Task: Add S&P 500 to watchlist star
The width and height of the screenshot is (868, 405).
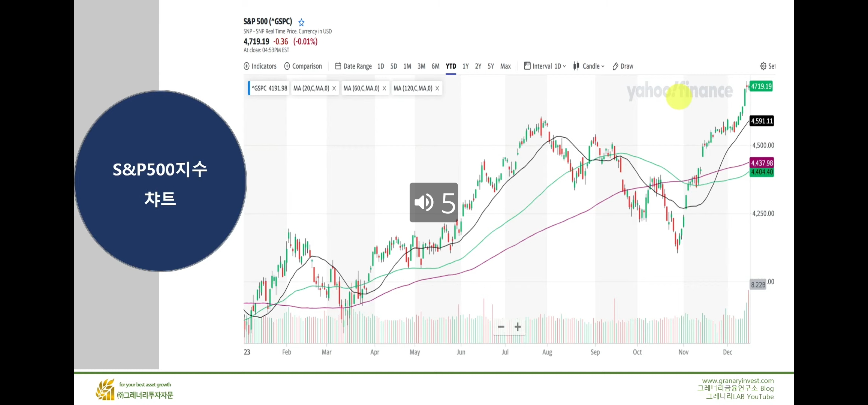Action: click(x=301, y=22)
